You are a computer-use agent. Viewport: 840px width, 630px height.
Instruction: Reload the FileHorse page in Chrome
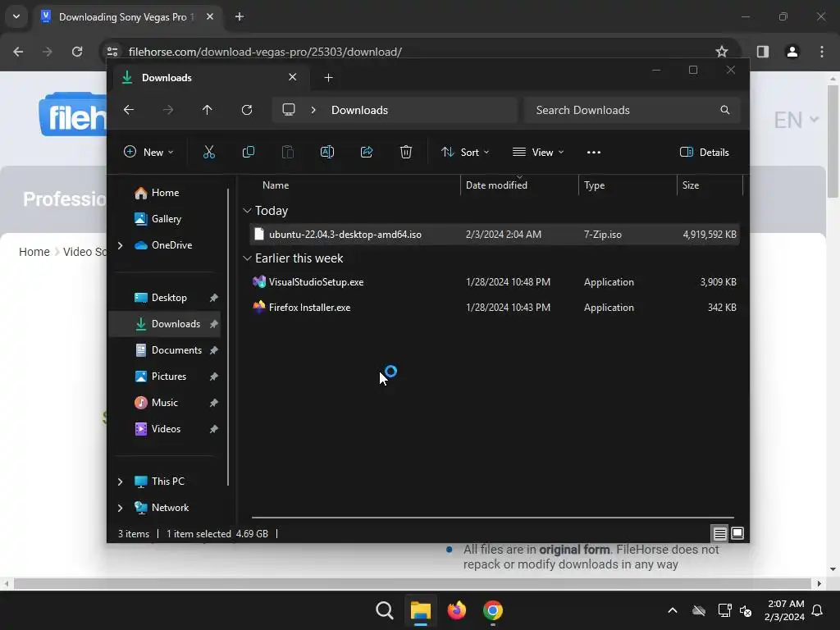(77, 52)
